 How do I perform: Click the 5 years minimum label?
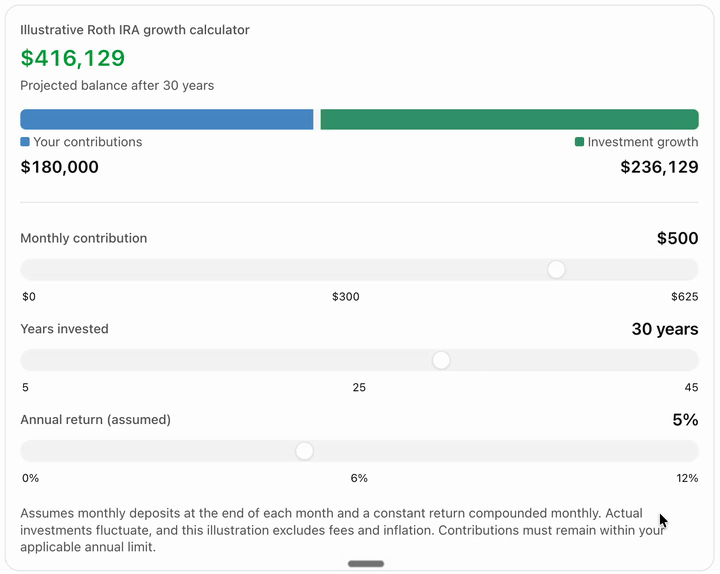pyautogui.click(x=25, y=387)
